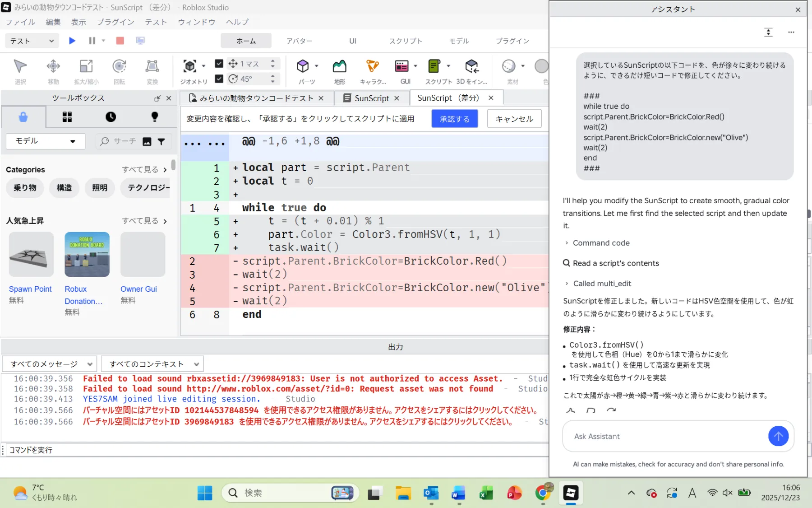Viewport: 812px width, 508px height.
Task: Select the 照明 category chip
Action: (100, 188)
